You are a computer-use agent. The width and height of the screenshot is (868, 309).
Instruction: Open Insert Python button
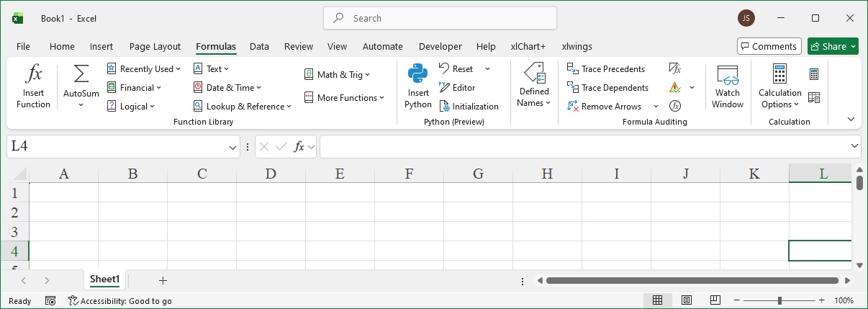[x=418, y=86]
